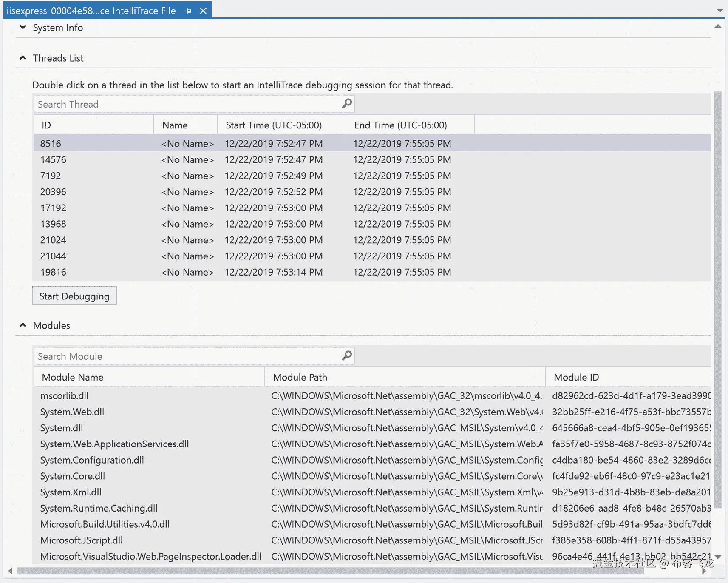
Task: Select the System.Configuration.dll module row
Action: [x=372, y=461]
